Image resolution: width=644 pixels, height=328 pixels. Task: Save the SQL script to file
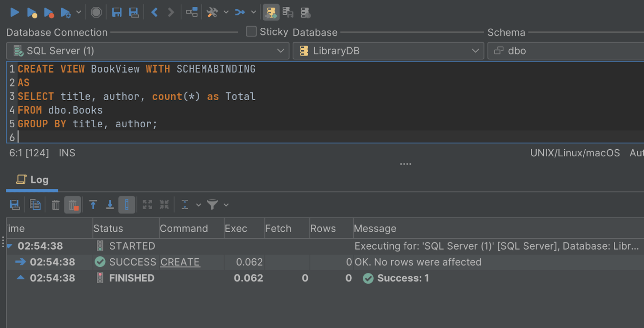pyautogui.click(x=117, y=12)
